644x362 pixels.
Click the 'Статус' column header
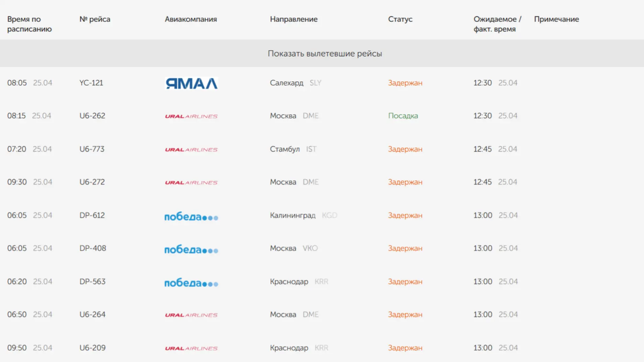400,19
